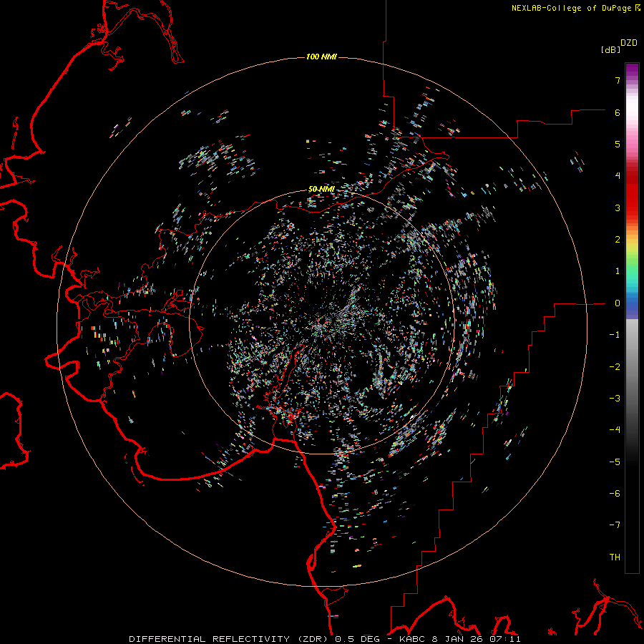Click the -5 value on color scale
Viewport: 644px width, 644px height.
[x=615, y=462]
